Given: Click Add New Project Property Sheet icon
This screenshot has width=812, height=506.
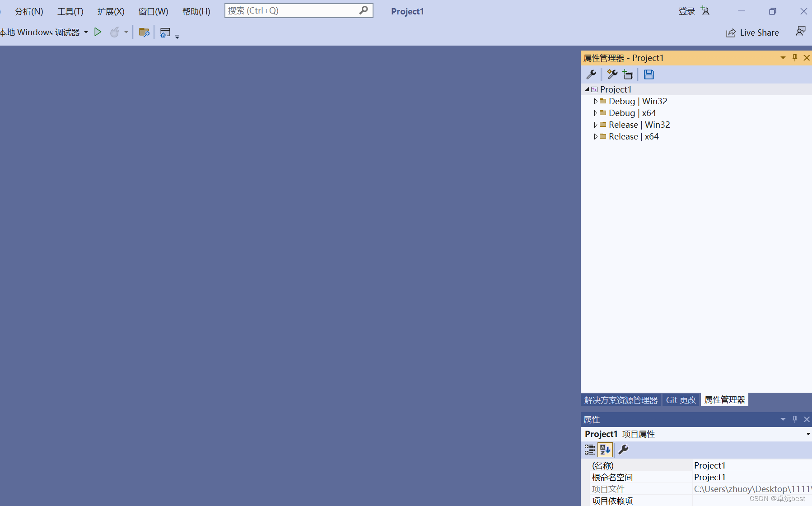Looking at the screenshot, I should pos(612,74).
